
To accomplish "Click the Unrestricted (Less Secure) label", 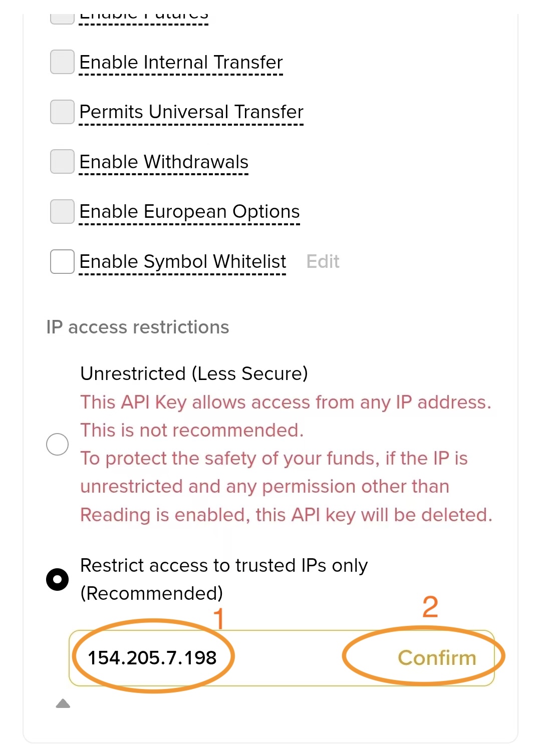I will coord(194,373).
